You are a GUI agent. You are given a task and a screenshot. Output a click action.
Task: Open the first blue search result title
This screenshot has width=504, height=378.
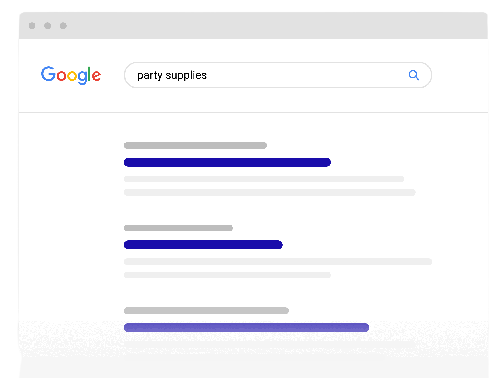coord(227,162)
